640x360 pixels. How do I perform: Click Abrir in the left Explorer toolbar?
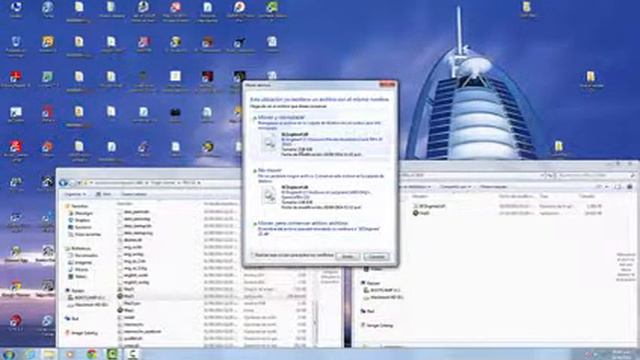[104, 194]
